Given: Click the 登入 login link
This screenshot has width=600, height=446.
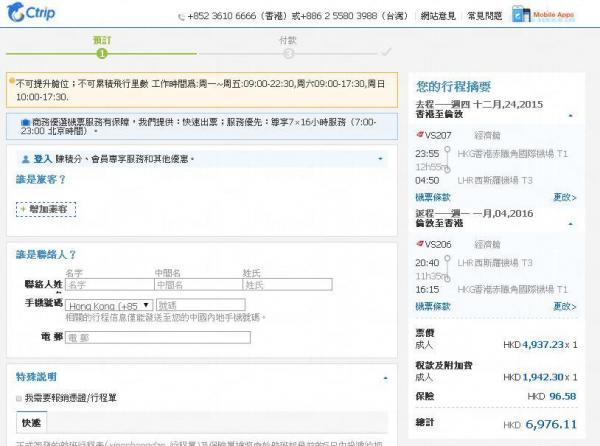Looking at the screenshot, I should pyautogui.click(x=42, y=159).
